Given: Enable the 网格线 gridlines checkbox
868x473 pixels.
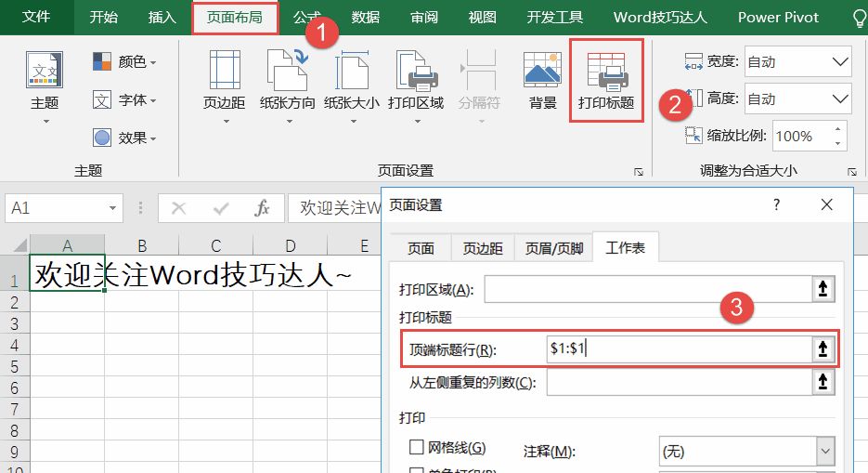Looking at the screenshot, I should point(416,446).
